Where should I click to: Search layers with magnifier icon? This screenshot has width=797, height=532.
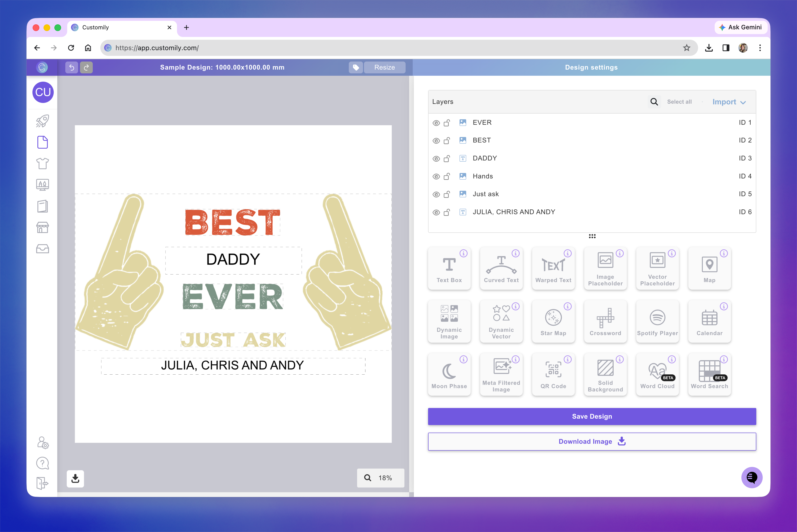[654, 102]
